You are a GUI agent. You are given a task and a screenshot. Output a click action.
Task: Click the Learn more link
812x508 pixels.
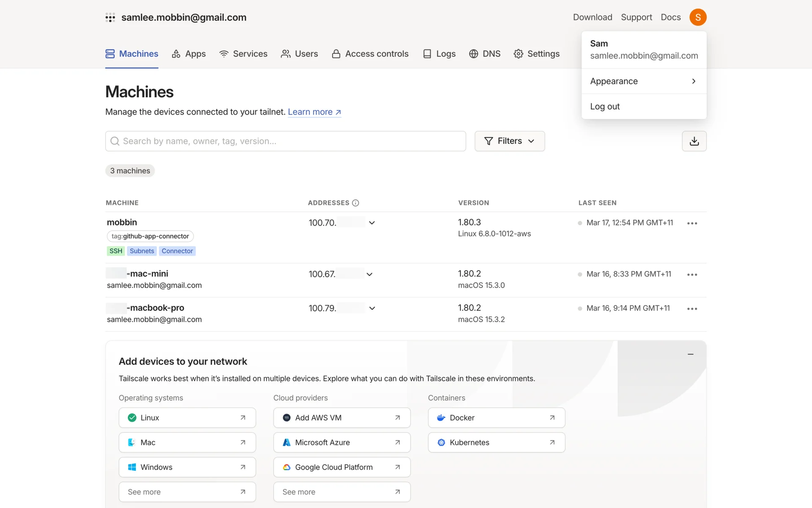click(314, 112)
